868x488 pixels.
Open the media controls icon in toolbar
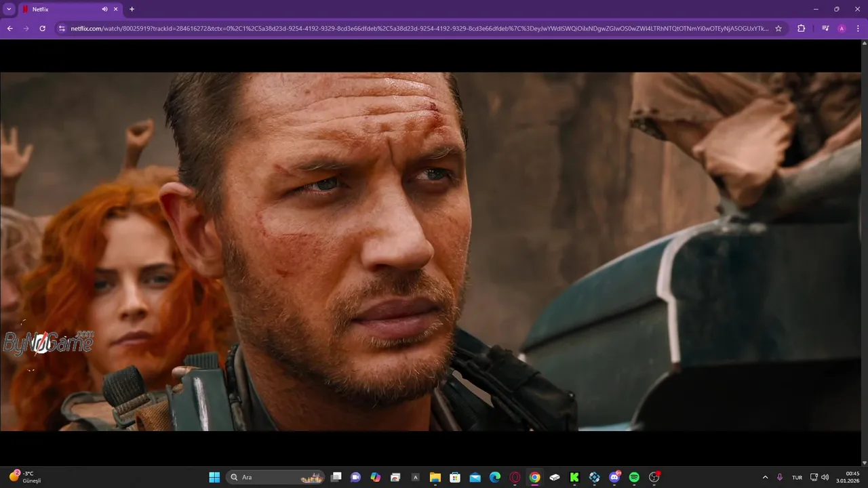pyautogui.click(x=825, y=28)
